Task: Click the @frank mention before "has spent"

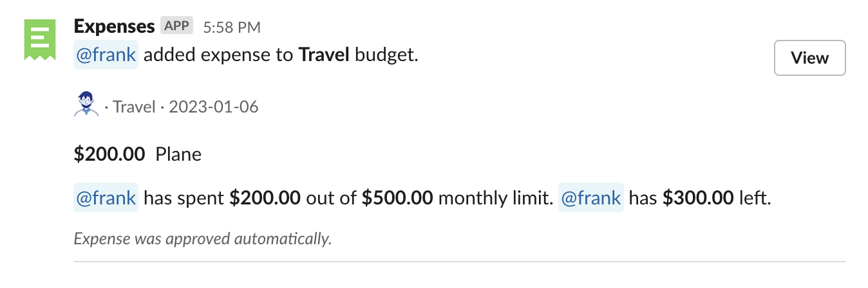Action: coord(106,198)
